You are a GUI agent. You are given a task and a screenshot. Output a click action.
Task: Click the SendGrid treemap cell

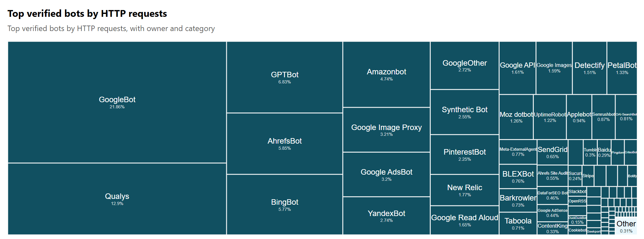click(552, 152)
